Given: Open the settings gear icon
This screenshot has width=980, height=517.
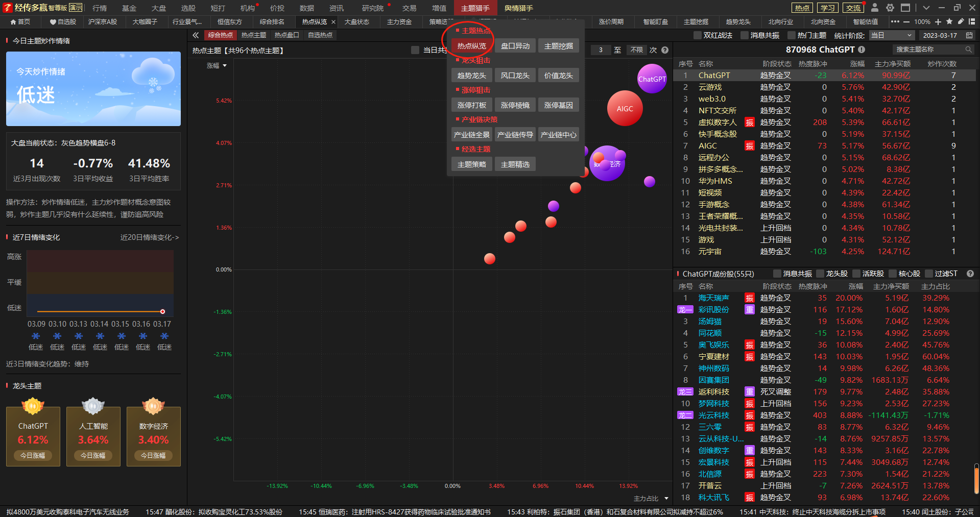Looking at the screenshot, I should click(890, 8).
